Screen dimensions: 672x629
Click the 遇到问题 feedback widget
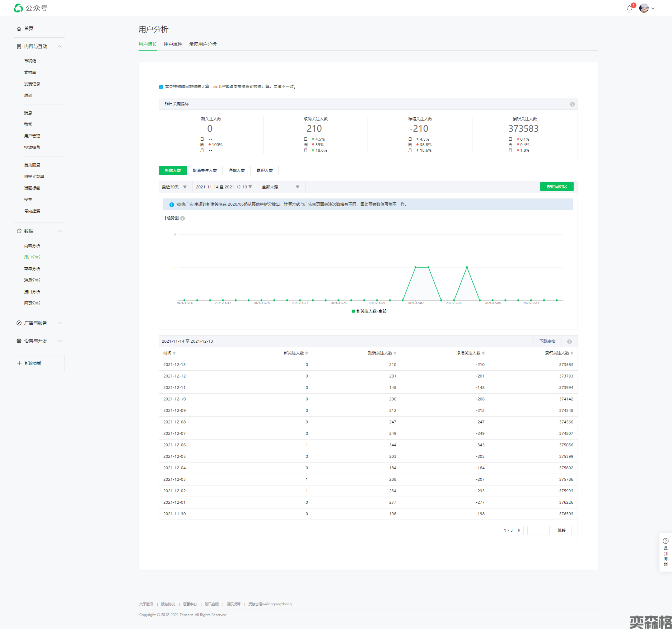pos(666,552)
